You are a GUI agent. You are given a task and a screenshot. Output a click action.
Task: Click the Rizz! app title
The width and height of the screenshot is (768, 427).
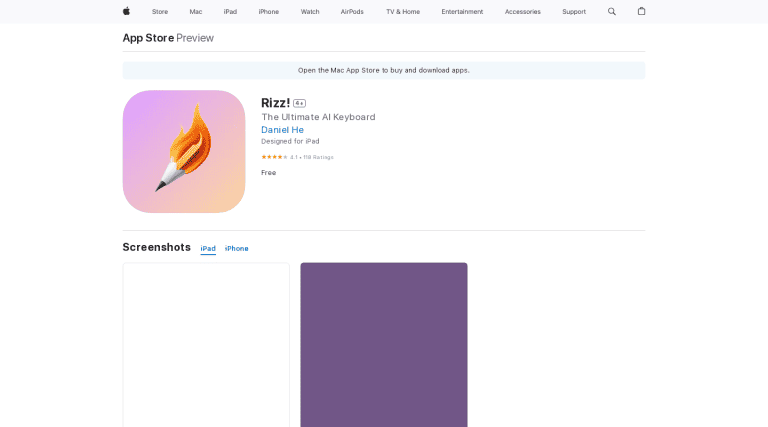tap(275, 103)
